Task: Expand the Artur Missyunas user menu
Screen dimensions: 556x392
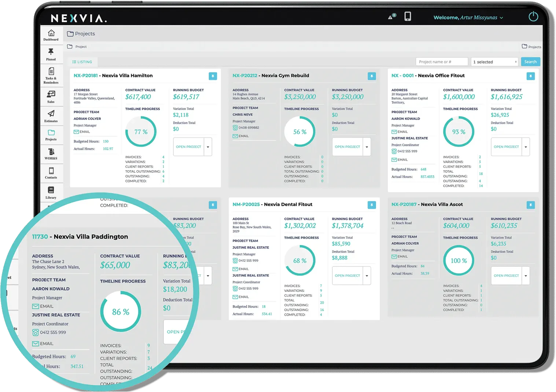Action: (x=468, y=18)
